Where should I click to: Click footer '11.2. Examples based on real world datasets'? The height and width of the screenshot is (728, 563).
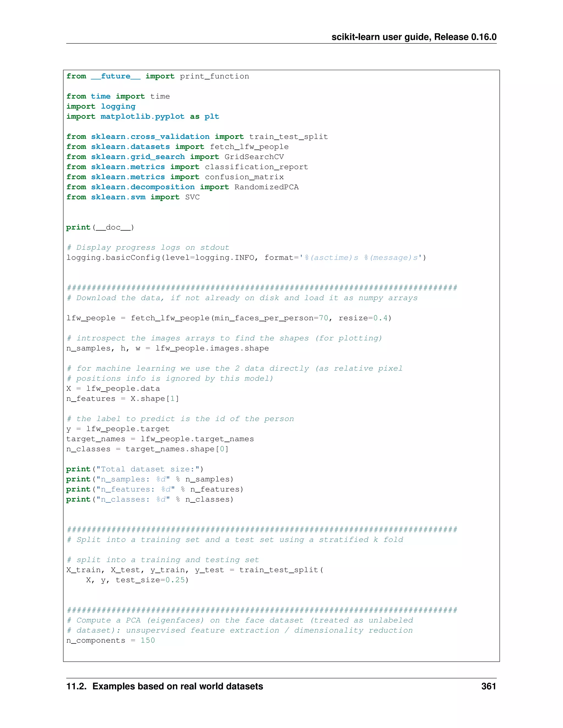point(165,686)
